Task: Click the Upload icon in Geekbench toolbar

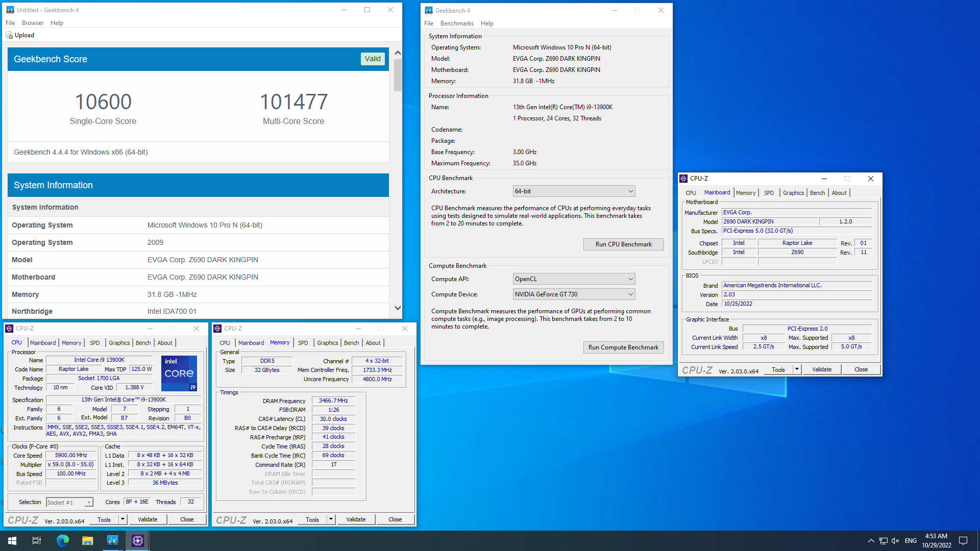Action: coord(9,35)
